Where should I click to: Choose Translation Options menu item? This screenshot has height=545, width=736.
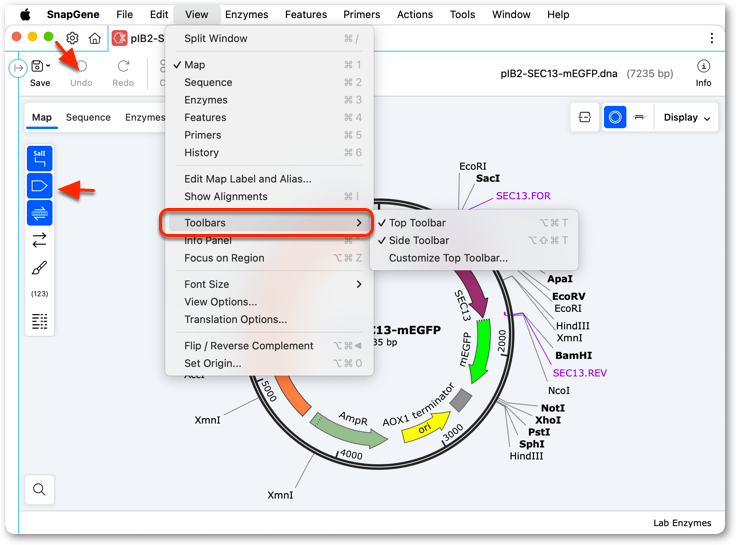point(269,320)
